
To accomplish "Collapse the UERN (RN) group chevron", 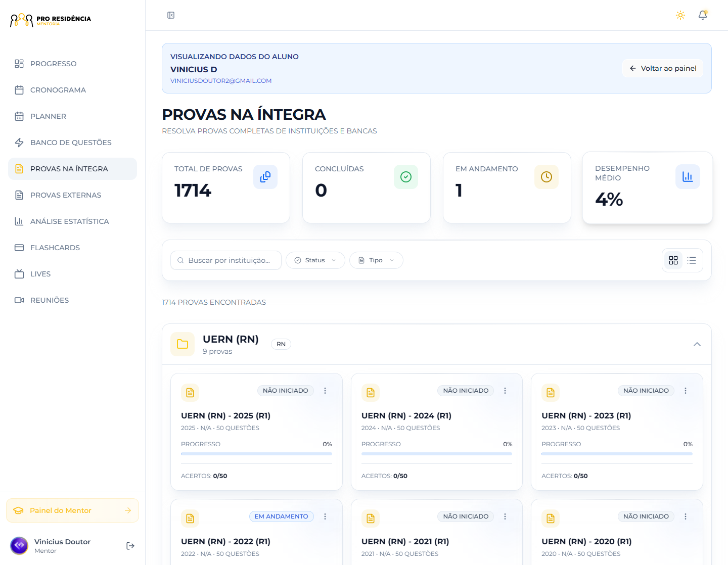I will (697, 344).
